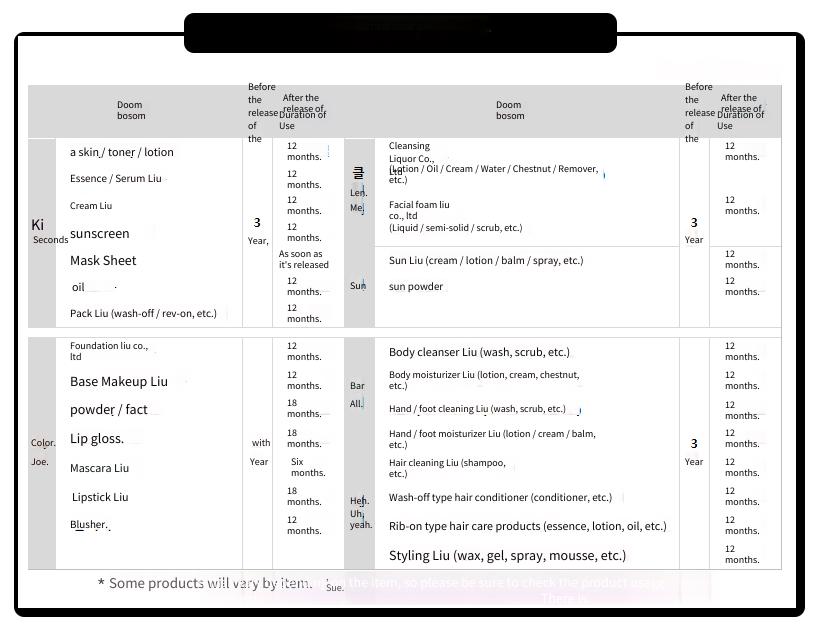Click 'Wash-off type hair conditioner' entry
The image size is (820, 624).
[x=500, y=497]
